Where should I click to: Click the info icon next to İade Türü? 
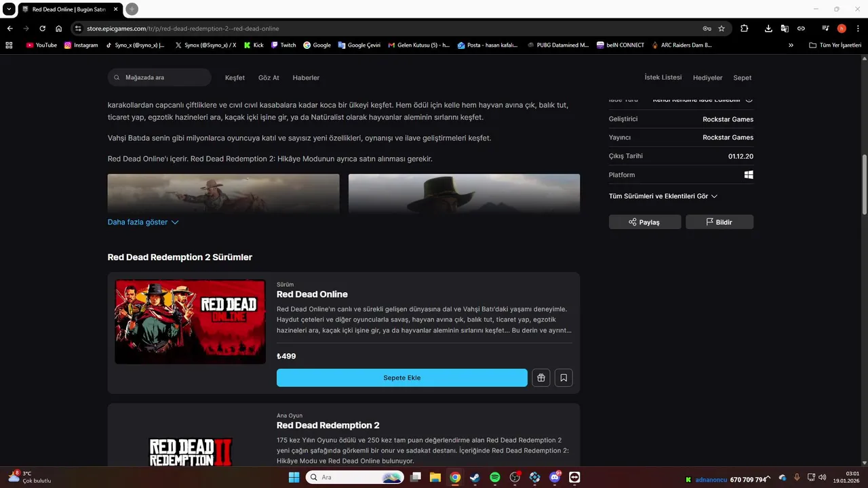coord(749,99)
